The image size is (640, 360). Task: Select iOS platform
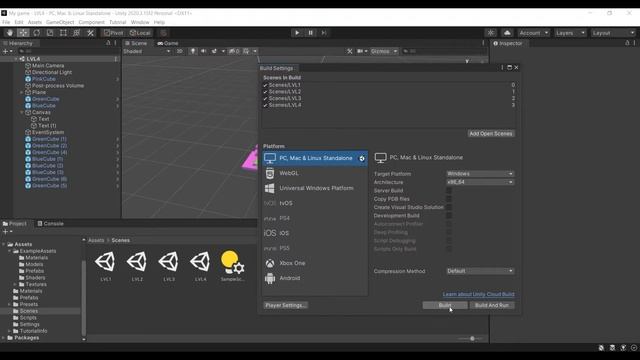point(315,233)
